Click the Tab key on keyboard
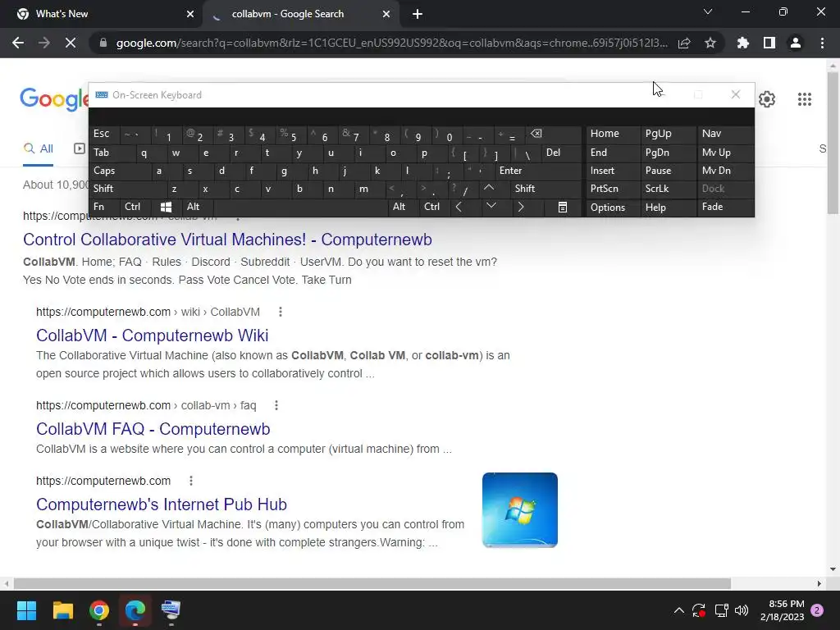840x630 pixels. 112,153
